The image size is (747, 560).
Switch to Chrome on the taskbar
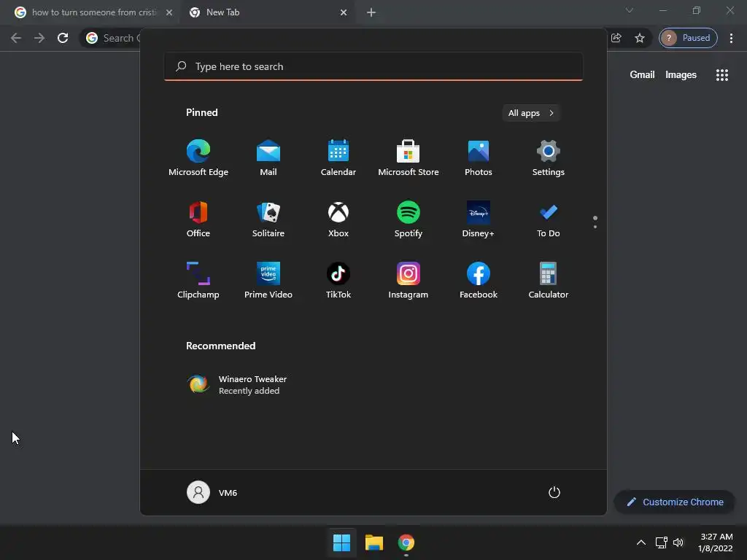tap(406, 542)
